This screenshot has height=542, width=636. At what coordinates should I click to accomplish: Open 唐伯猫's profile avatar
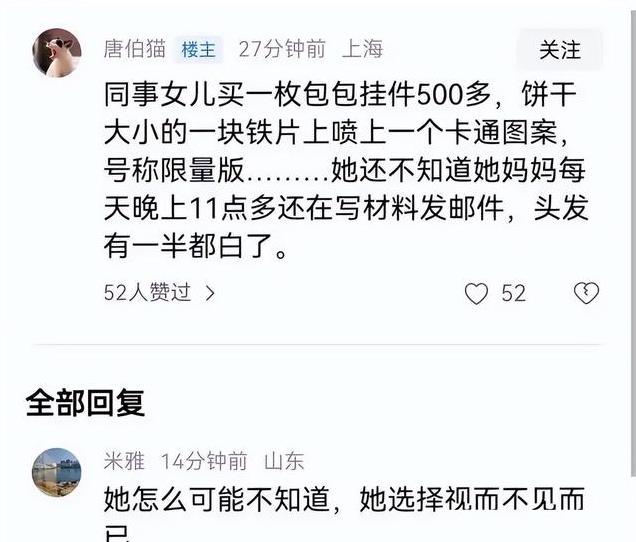click(57, 53)
